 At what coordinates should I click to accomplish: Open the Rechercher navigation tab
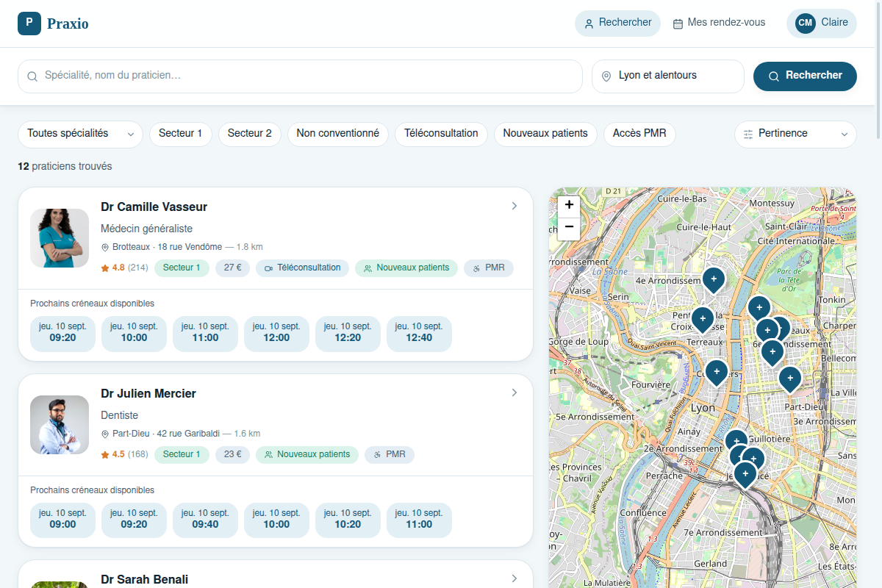tap(617, 23)
